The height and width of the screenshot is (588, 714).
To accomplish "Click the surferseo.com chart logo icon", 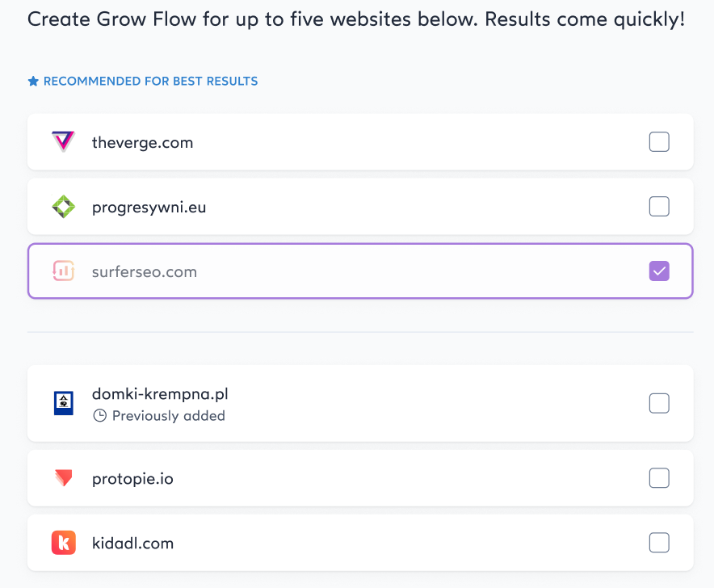I will point(63,271).
